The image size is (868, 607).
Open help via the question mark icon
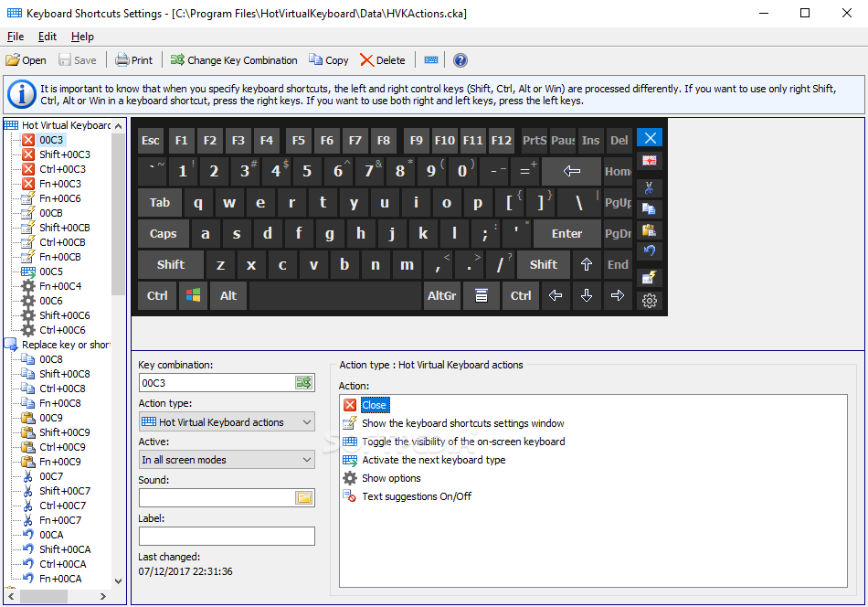coord(460,59)
